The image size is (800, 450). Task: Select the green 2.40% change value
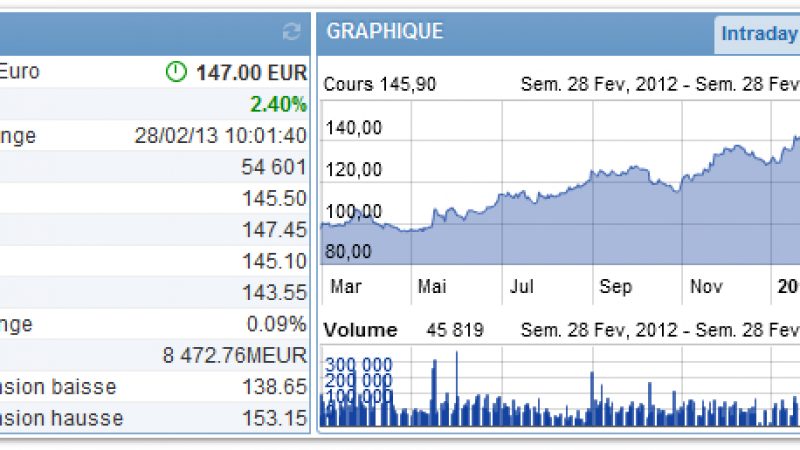tap(281, 103)
